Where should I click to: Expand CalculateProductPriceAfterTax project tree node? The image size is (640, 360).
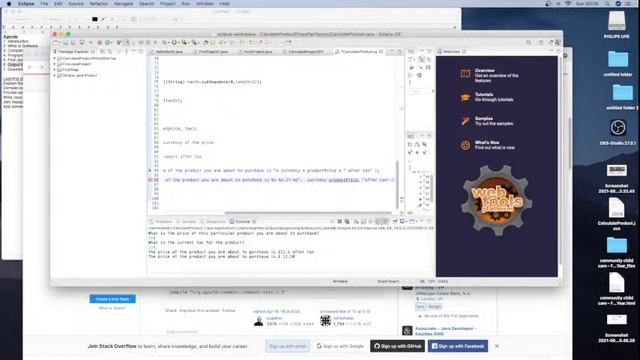pos(54,58)
